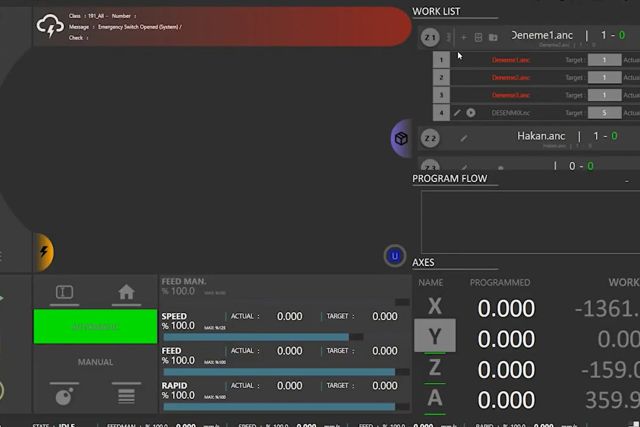
Task: Edit DESENMIX.nc with its pencil icon
Action: coord(457,113)
